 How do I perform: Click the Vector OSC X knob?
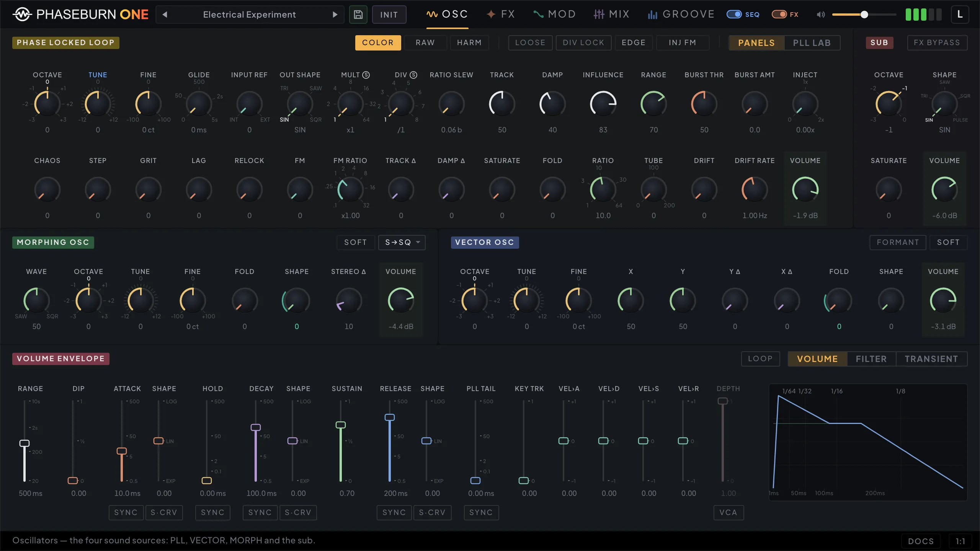point(631,300)
